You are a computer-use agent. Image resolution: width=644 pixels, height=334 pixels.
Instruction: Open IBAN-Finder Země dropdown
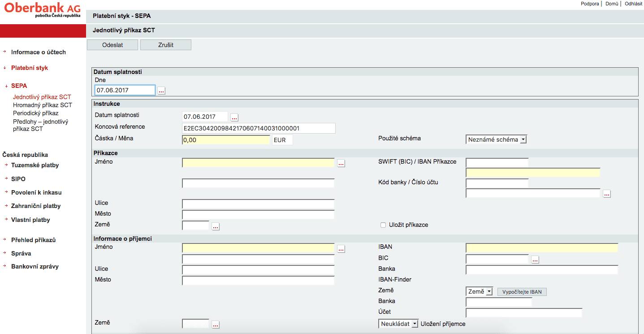pos(480,291)
